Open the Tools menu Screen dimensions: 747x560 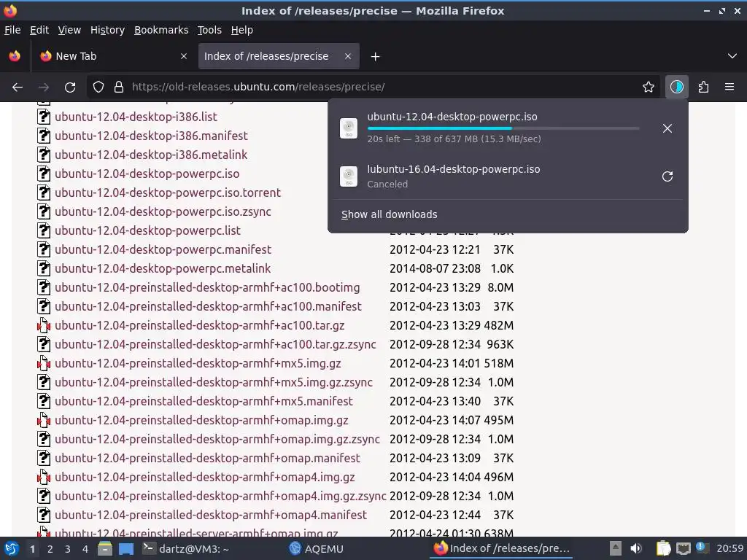point(209,30)
